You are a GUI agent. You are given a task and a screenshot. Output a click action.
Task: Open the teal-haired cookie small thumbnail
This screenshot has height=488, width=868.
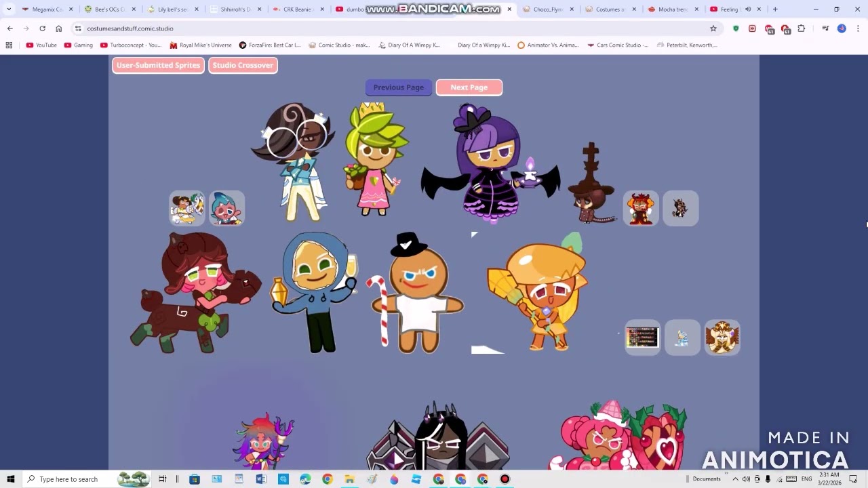[226, 208]
